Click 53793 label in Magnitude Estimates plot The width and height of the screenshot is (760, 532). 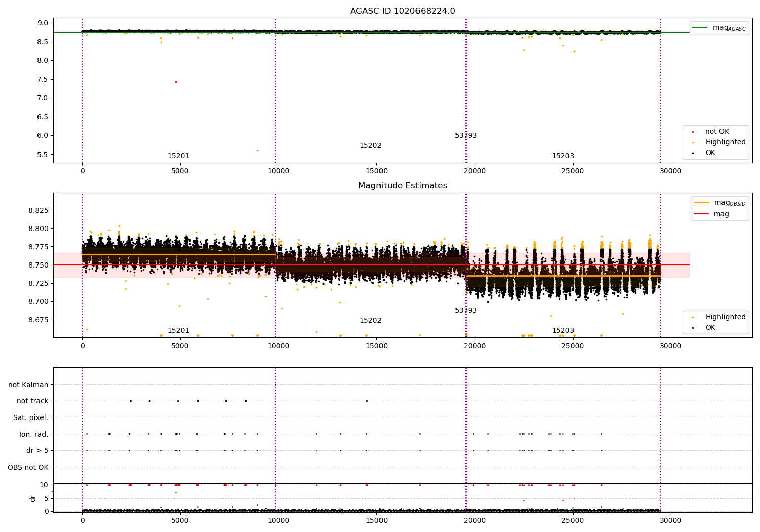pyautogui.click(x=466, y=311)
